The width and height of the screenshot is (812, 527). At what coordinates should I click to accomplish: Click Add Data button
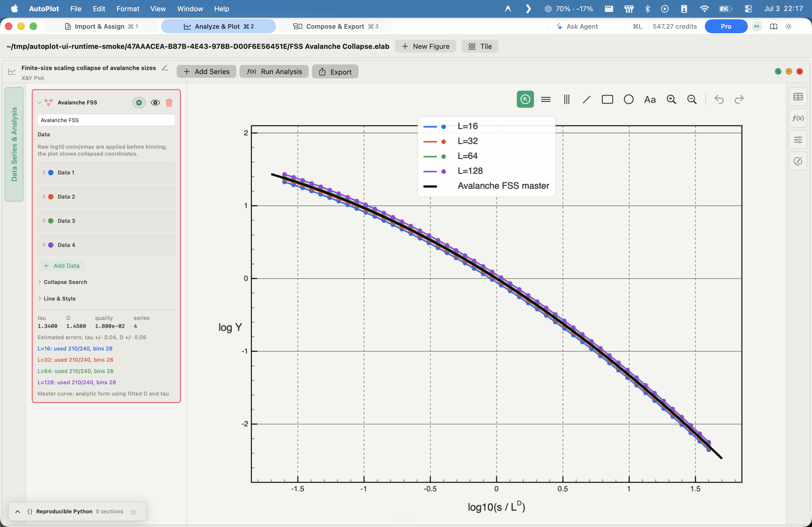[61, 266]
